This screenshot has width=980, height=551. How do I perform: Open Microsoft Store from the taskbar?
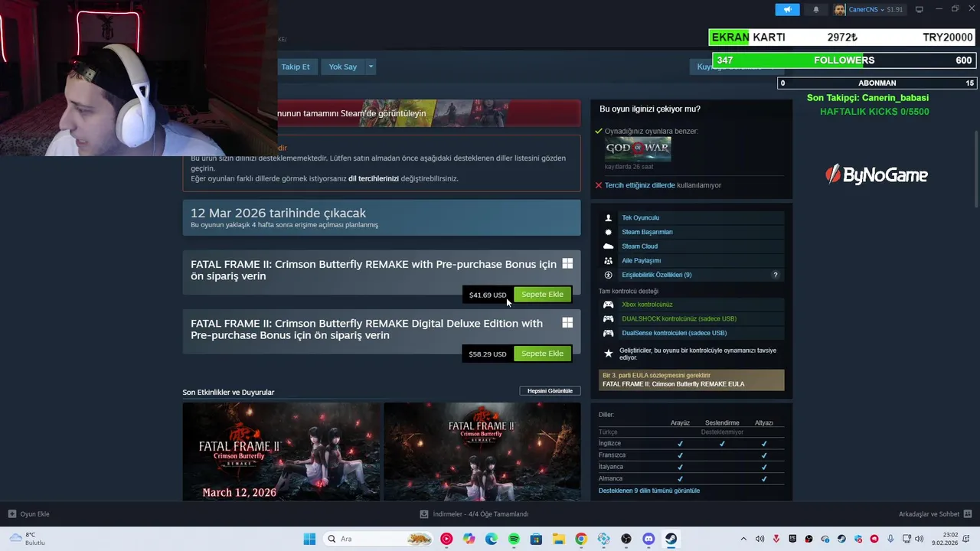536,539
